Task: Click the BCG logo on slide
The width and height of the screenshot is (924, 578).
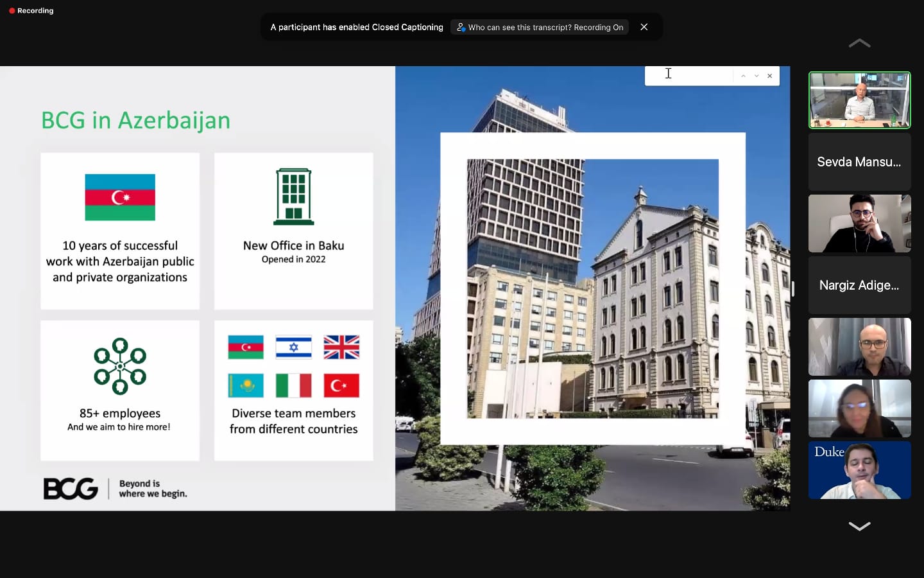Action: point(71,489)
